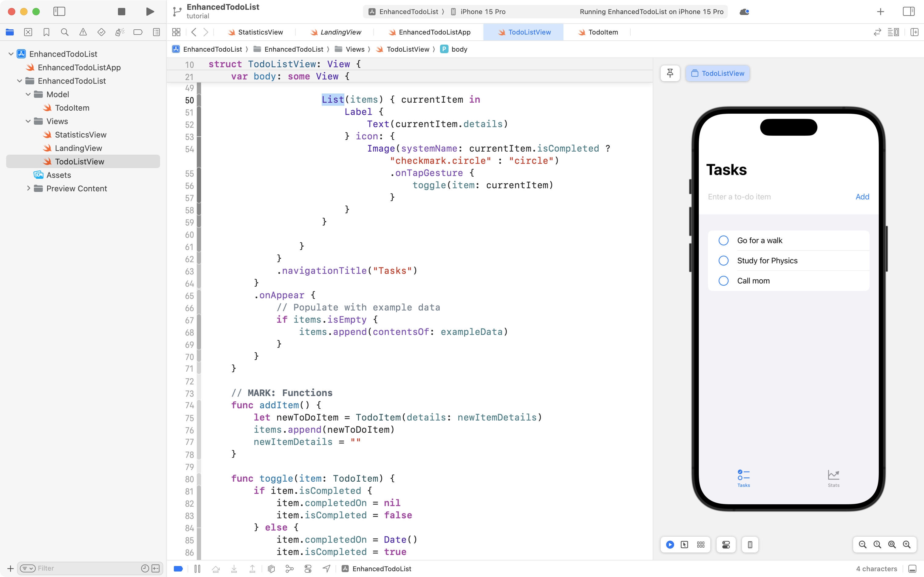The image size is (924, 577).
Task: Open the Find navigator magnifier icon
Action: pyautogui.click(x=64, y=32)
